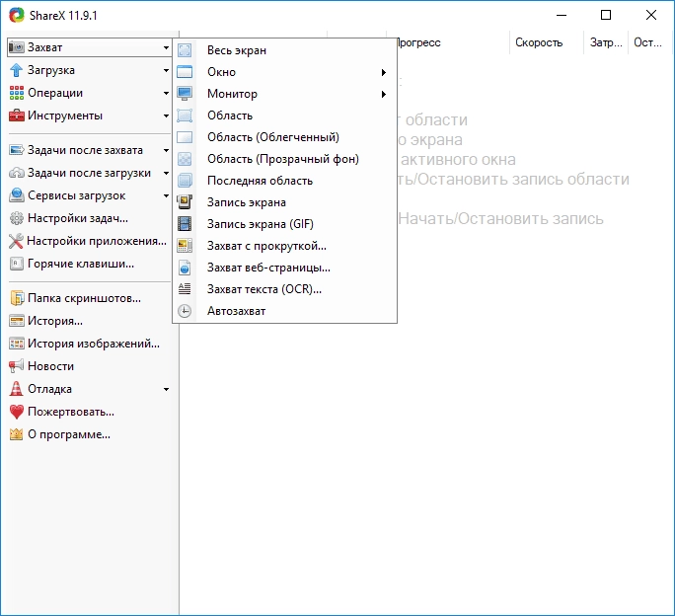Click the globe icon of Сервисы загрузок
This screenshot has width=675, height=616.
point(17,195)
